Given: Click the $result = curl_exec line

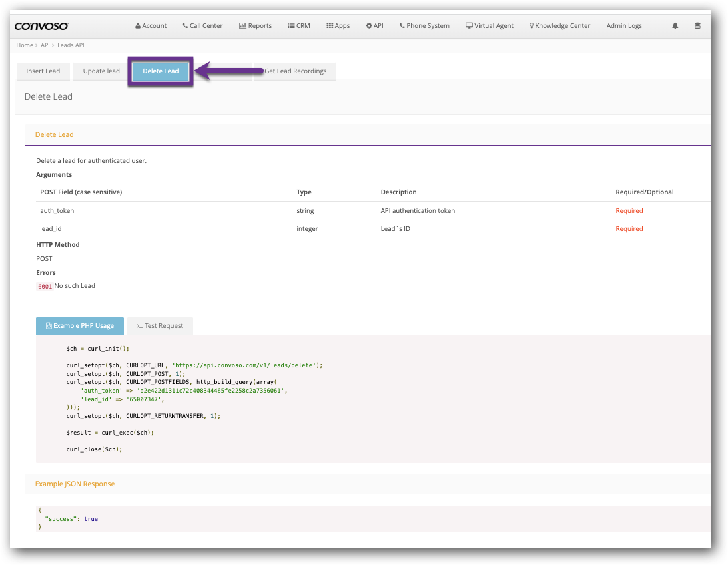Looking at the screenshot, I should [x=110, y=433].
